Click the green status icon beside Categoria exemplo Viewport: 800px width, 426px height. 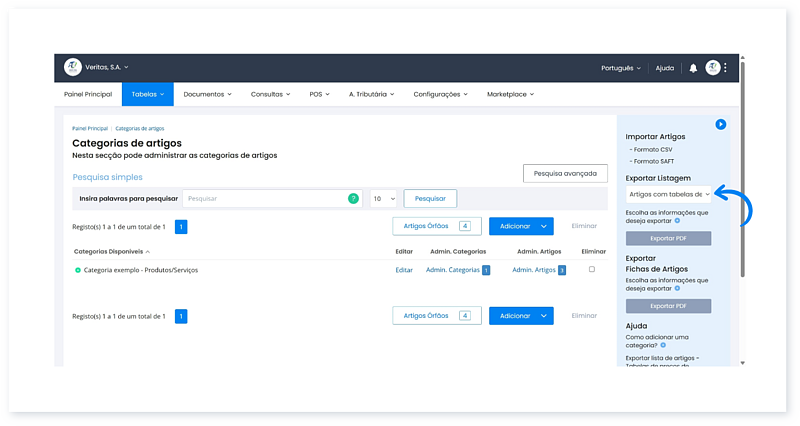tap(78, 270)
